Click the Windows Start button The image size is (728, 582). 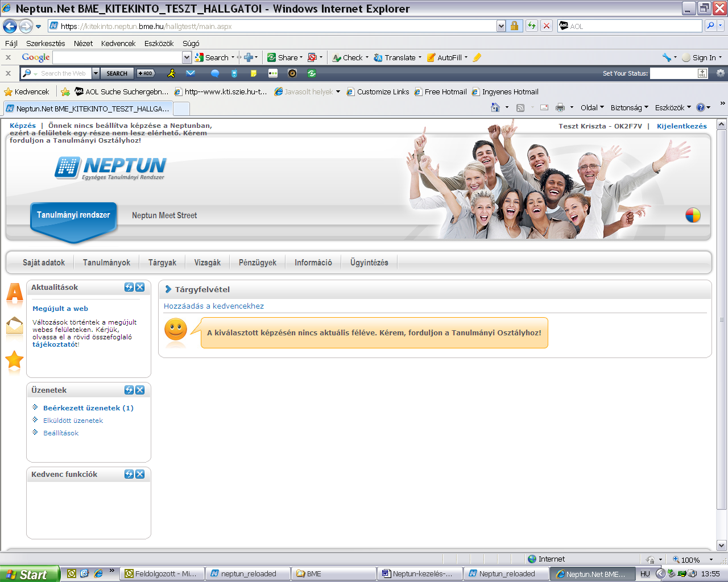[30, 574]
